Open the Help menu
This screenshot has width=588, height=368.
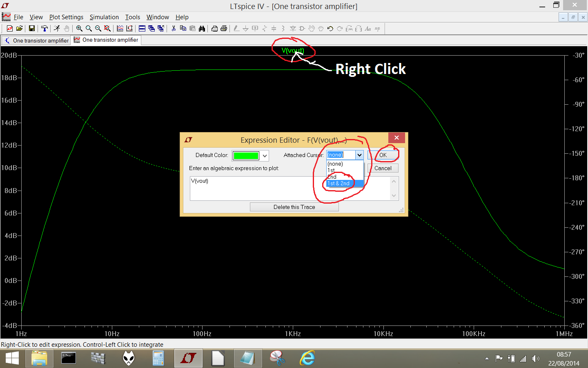tap(182, 17)
